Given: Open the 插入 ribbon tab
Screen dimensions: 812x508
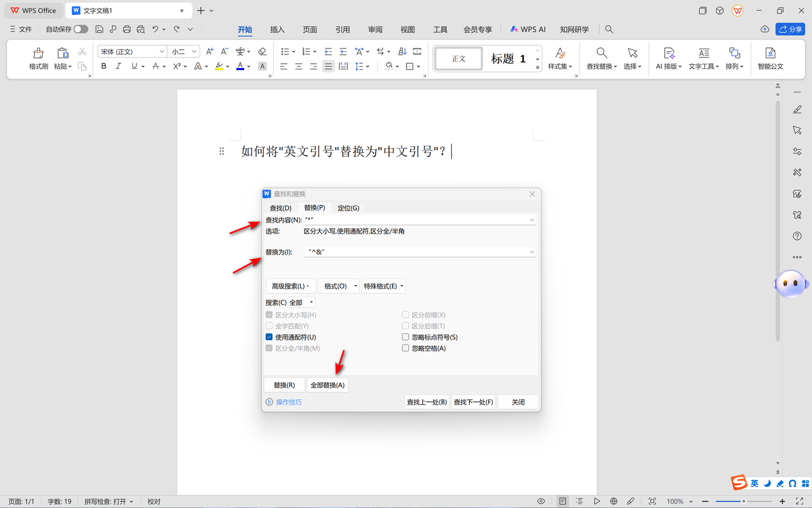Looking at the screenshot, I should [277, 29].
